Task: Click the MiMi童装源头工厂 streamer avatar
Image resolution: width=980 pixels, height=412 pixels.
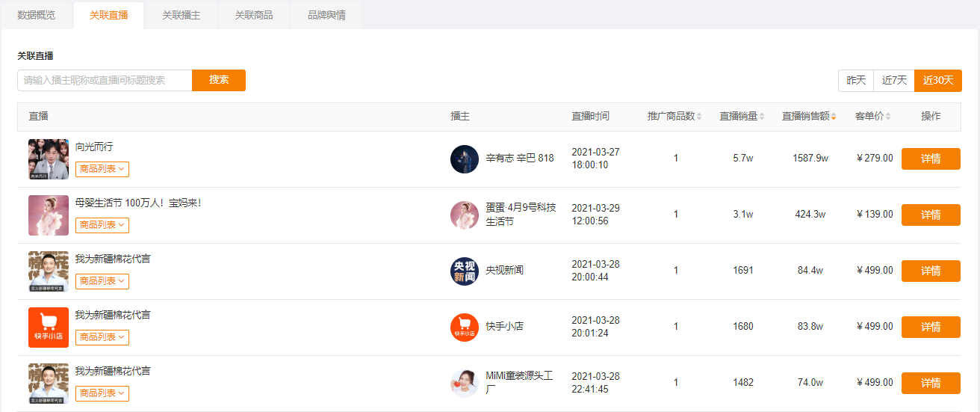Action: point(465,384)
